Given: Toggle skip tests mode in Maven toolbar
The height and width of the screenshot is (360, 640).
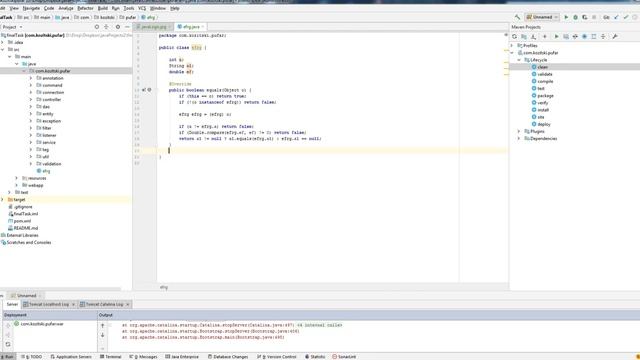Looking at the screenshot, I should coord(584,37).
